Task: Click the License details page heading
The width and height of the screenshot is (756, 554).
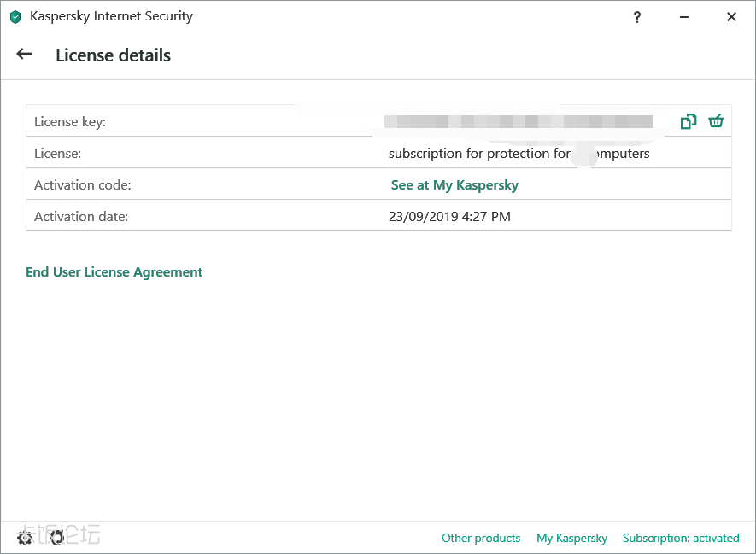Action: coord(113,55)
